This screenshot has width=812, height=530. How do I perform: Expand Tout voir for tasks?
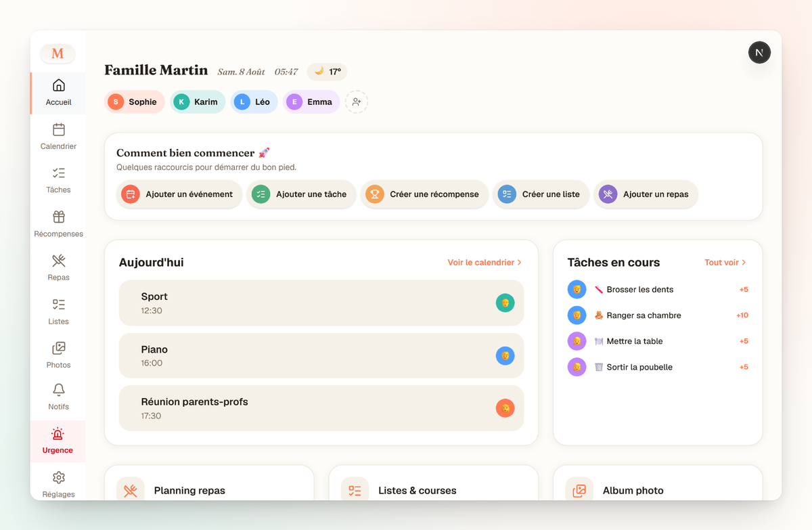click(x=725, y=262)
